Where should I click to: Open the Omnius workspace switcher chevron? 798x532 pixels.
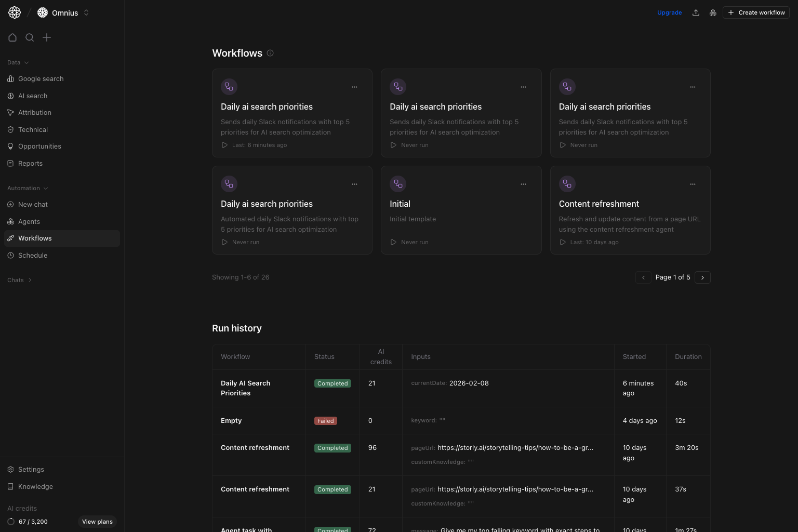pos(86,12)
